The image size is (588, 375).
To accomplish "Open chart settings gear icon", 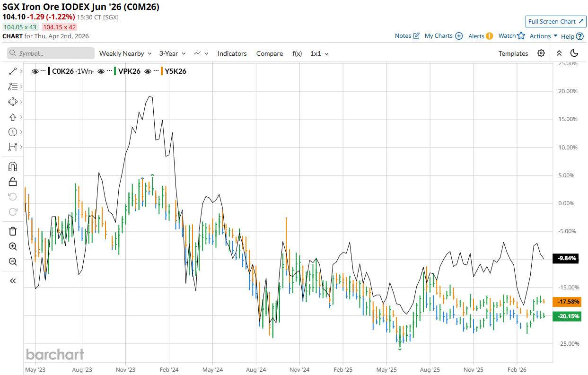I will point(541,53).
